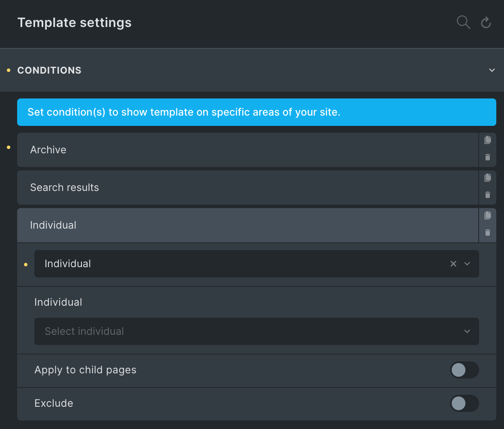Click the Individual label above Select individual
Viewport: 504px width, 429px height.
[x=58, y=302]
